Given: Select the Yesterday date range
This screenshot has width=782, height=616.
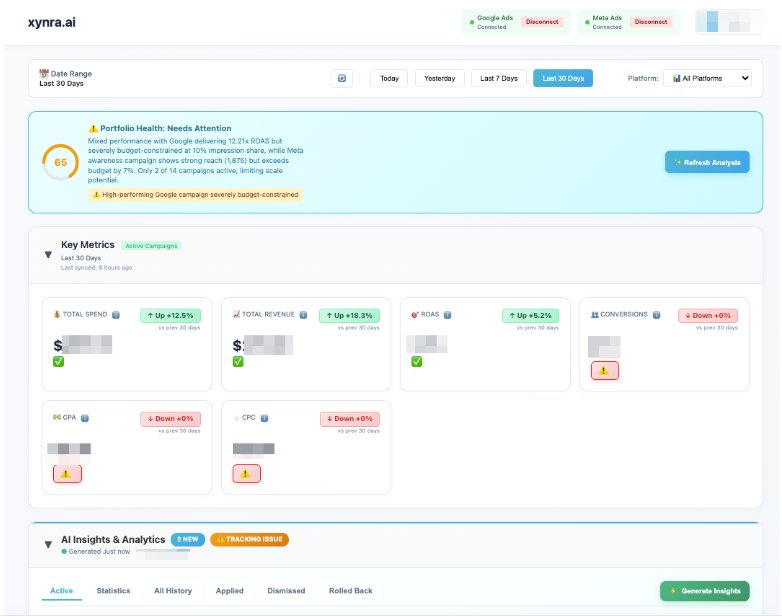Looking at the screenshot, I should [439, 78].
